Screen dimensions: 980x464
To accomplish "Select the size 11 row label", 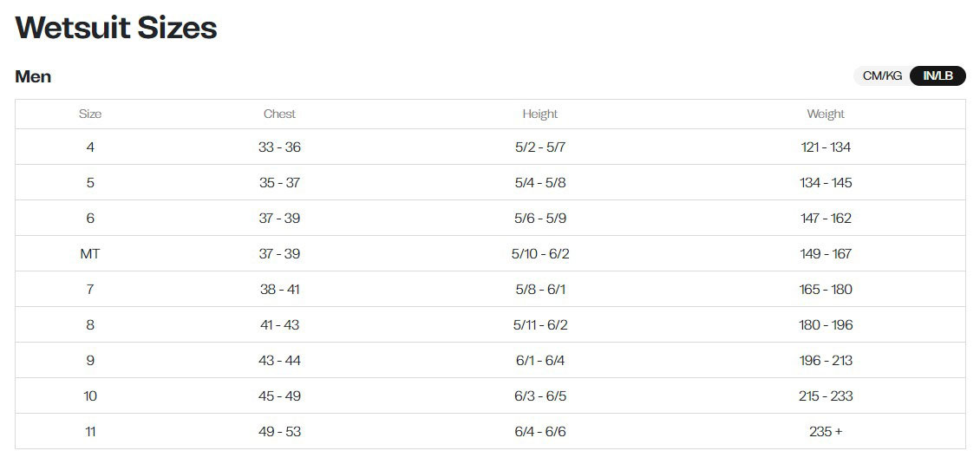I will (90, 432).
